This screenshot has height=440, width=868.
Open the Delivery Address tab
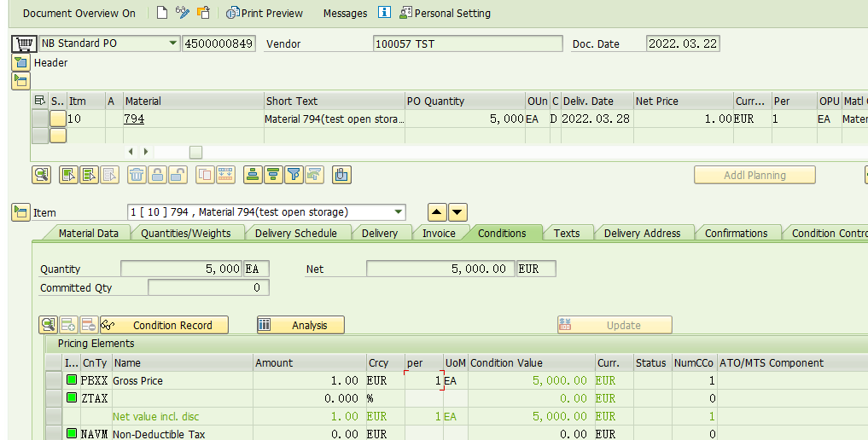pyautogui.click(x=642, y=234)
